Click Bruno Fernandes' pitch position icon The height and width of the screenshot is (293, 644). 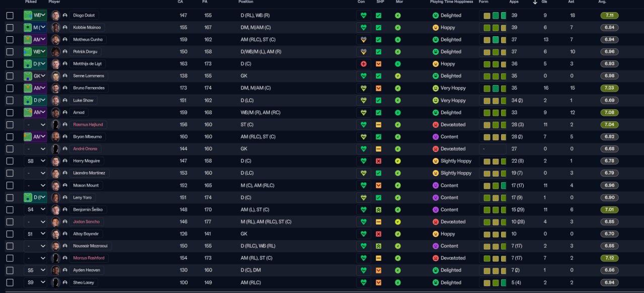28,88
